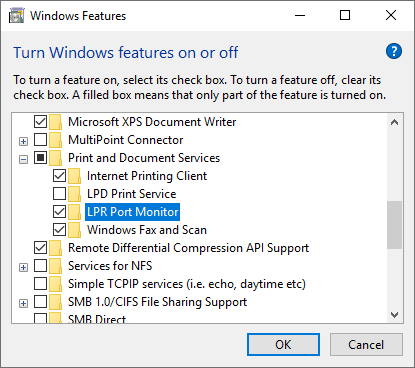Uncheck Remote Differential Compression API Support
Screen dimensions: 415x368
40,247
